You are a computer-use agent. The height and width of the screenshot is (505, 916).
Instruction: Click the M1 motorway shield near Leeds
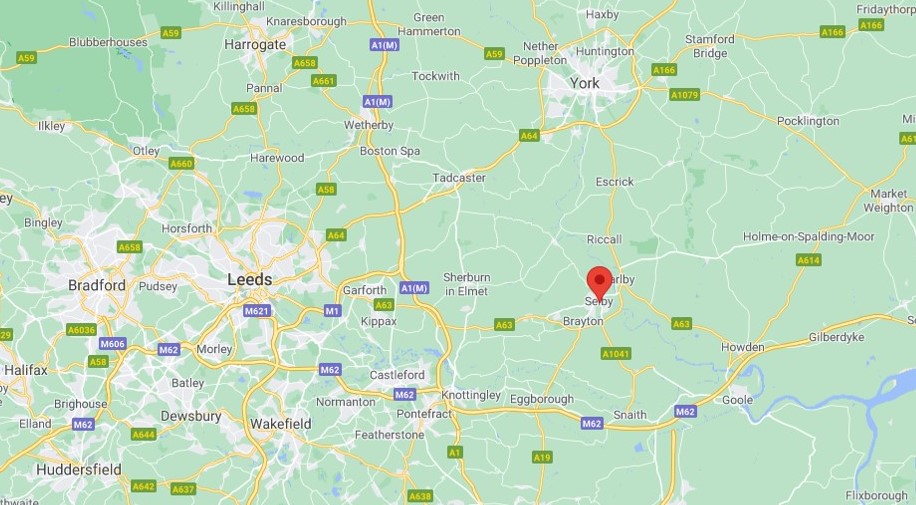click(x=332, y=311)
